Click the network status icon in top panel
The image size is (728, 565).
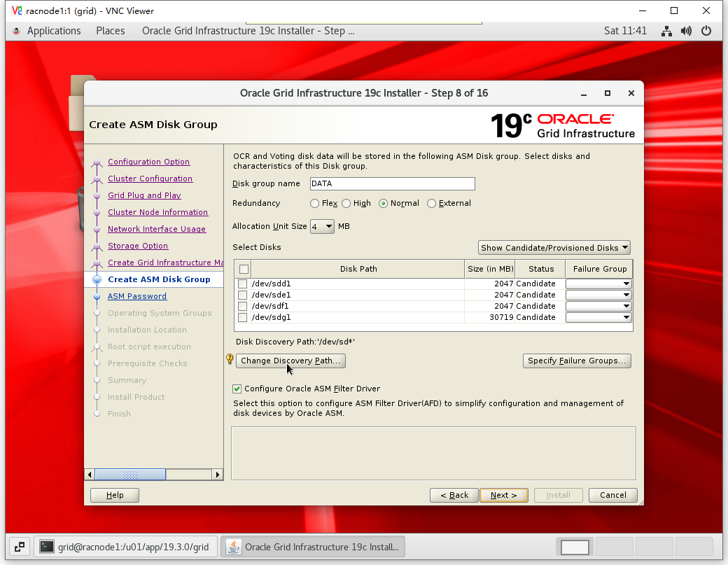click(666, 31)
